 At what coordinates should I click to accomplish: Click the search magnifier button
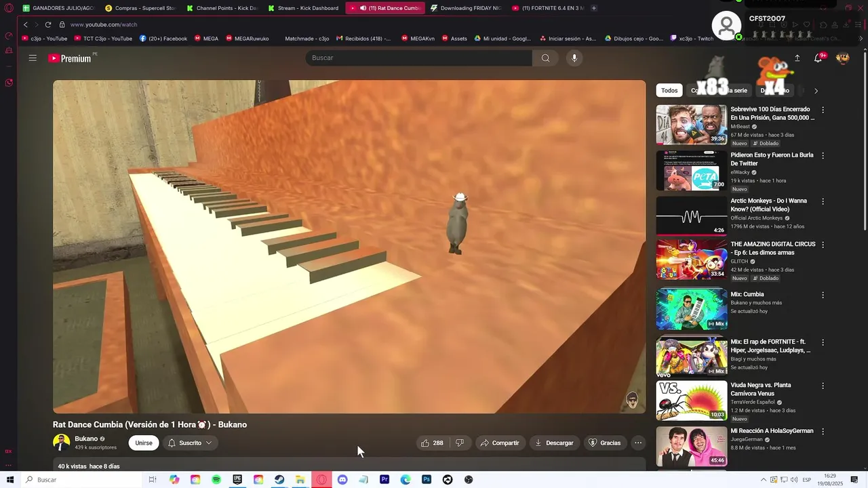[545, 58]
